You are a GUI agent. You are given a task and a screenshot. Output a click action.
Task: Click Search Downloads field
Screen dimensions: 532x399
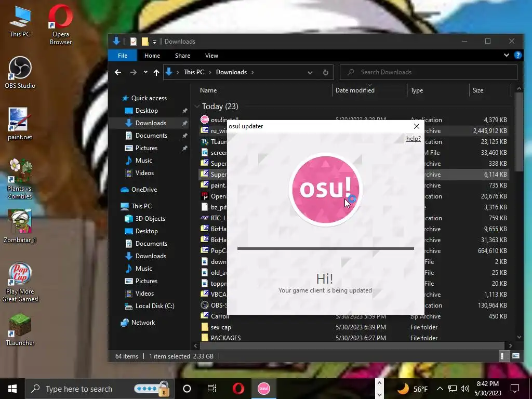tap(428, 72)
